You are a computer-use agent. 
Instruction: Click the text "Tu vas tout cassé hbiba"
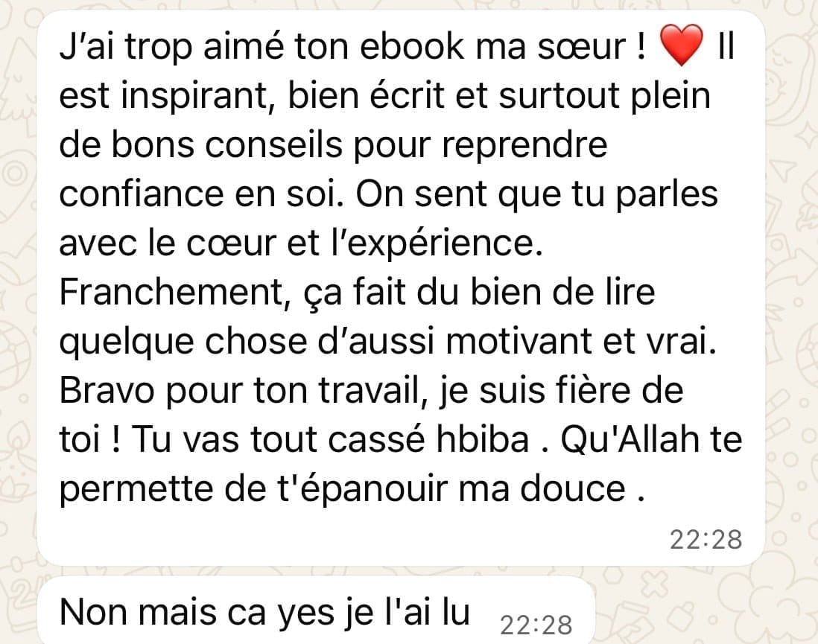(x=332, y=439)
